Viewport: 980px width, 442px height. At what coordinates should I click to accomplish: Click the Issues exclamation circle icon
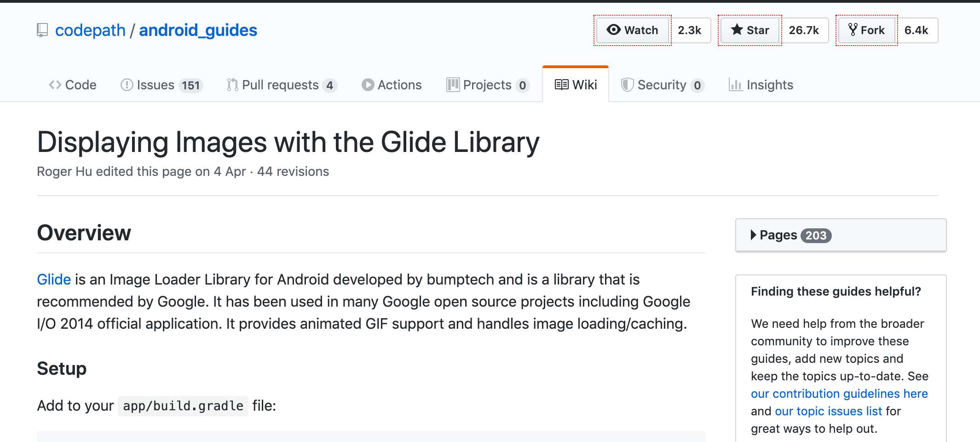pos(127,85)
